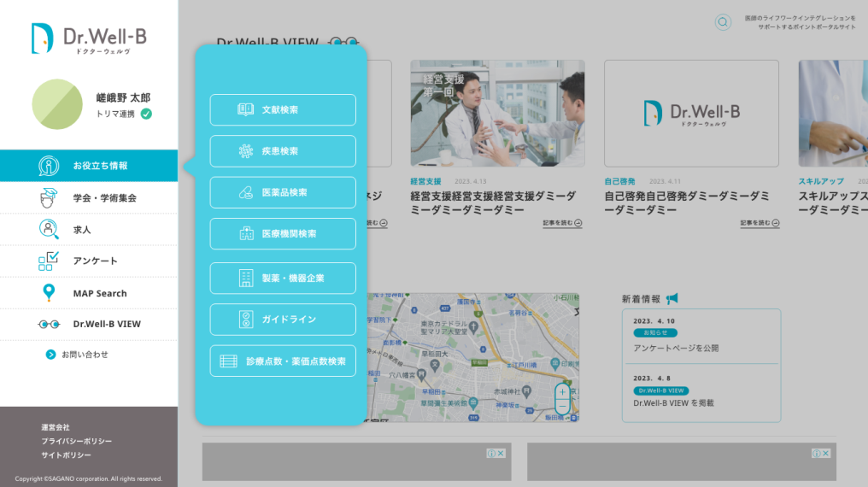The width and height of the screenshot is (868, 487).
Task: Read the 経営支援 article via 記事を読む
Action: tap(562, 223)
